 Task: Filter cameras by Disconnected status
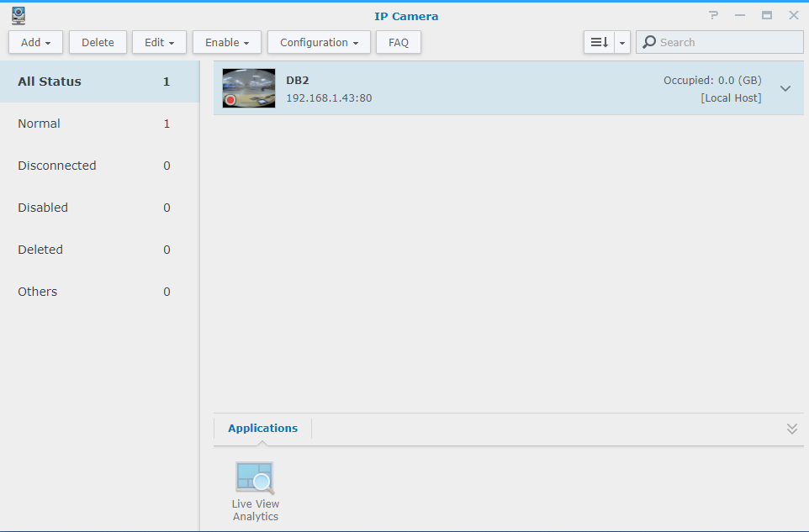[99, 166]
